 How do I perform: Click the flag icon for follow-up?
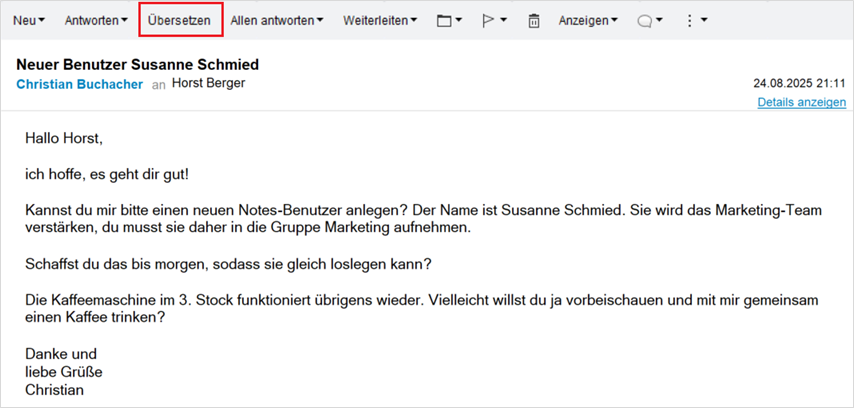click(x=488, y=21)
